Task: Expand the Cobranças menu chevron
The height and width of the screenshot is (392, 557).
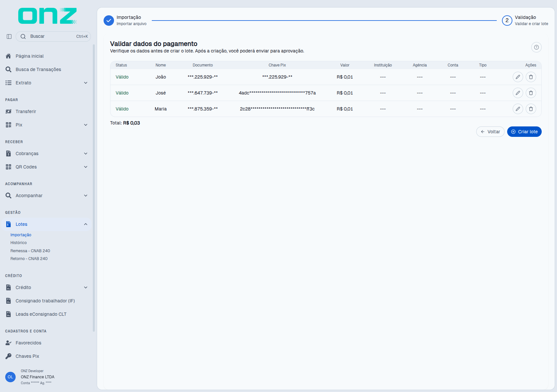Action: click(x=86, y=153)
